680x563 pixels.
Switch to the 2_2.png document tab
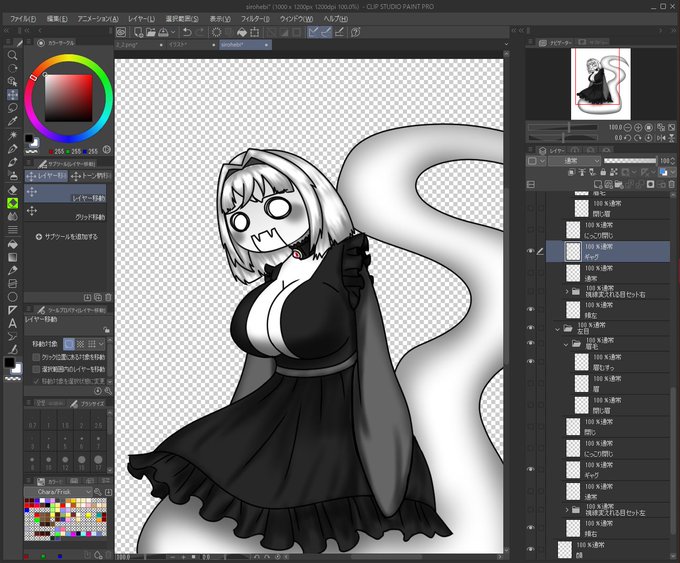click(x=140, y=45)
